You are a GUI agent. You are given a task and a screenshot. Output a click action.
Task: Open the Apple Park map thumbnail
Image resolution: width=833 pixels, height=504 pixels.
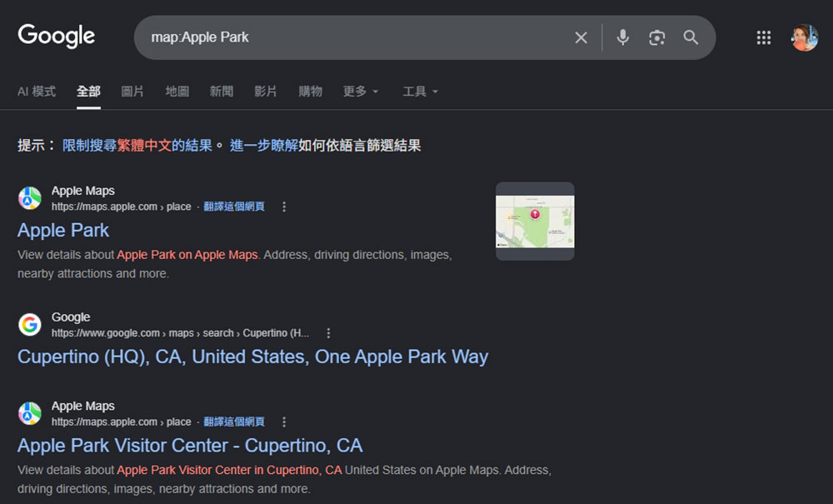coord(535,222)
